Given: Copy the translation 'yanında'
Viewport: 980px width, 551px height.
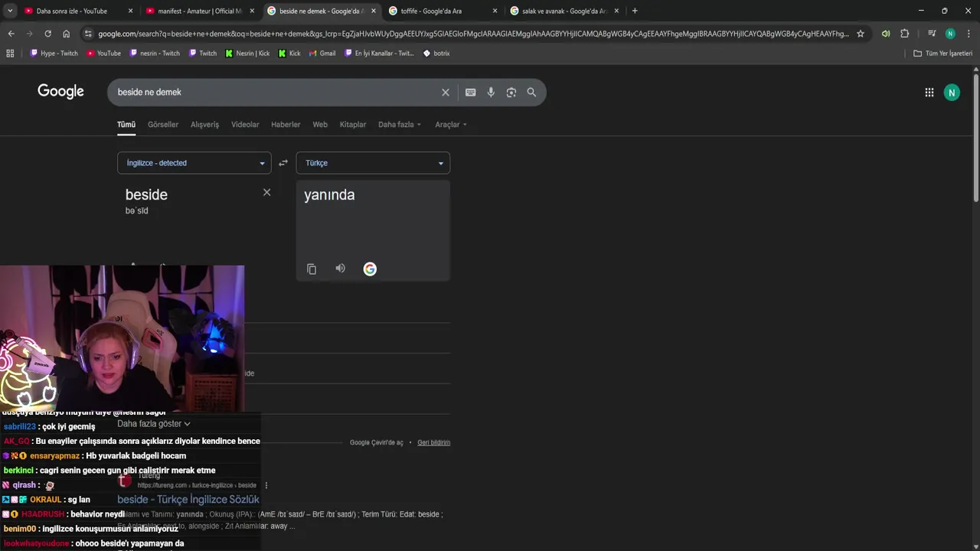Looking at the screenshot, I should 312,269.
